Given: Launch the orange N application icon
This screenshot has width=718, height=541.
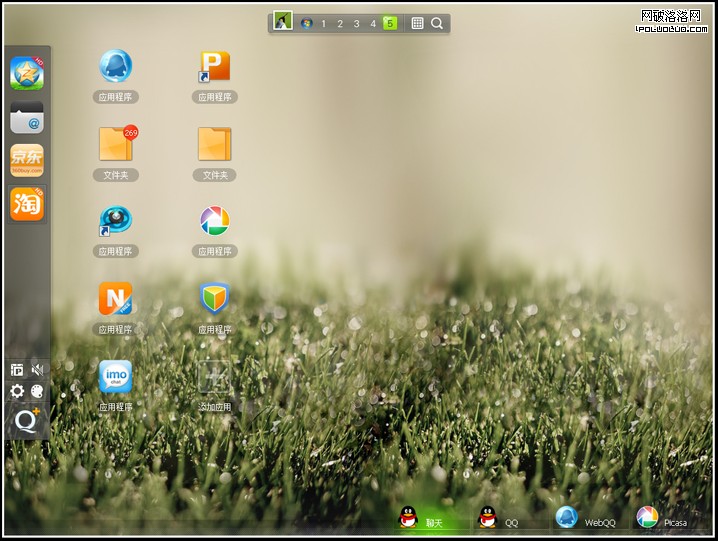Looking at the screenshot, I should click(x=115, y=298).
